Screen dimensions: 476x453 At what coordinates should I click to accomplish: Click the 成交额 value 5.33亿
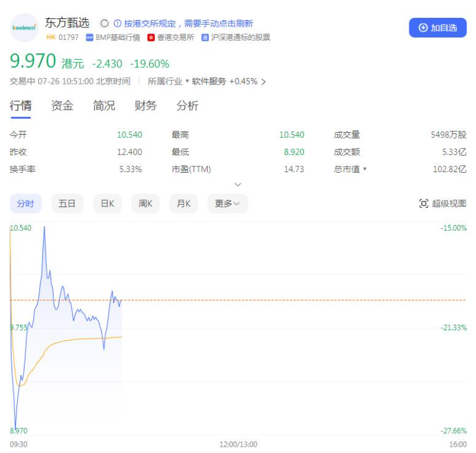point(454,152)
